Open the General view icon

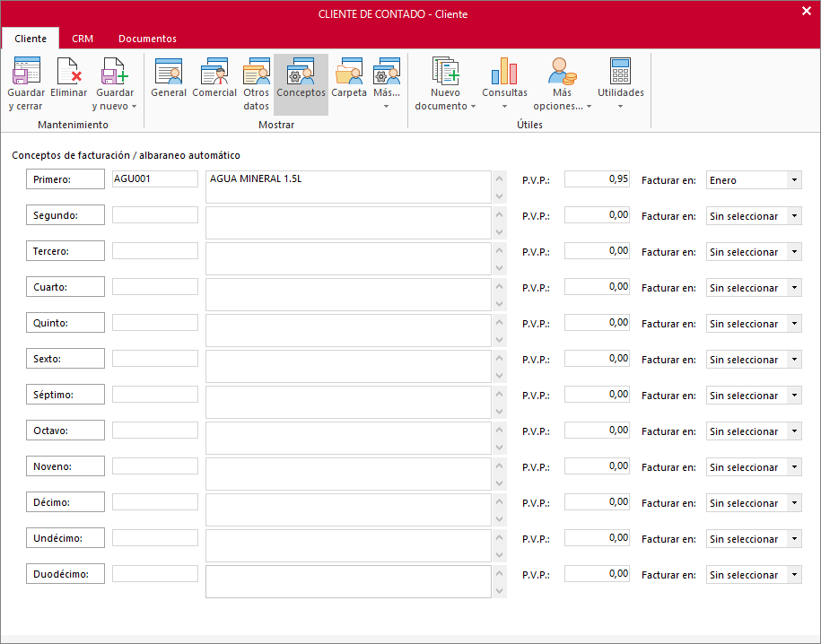[x=169, y=72]
